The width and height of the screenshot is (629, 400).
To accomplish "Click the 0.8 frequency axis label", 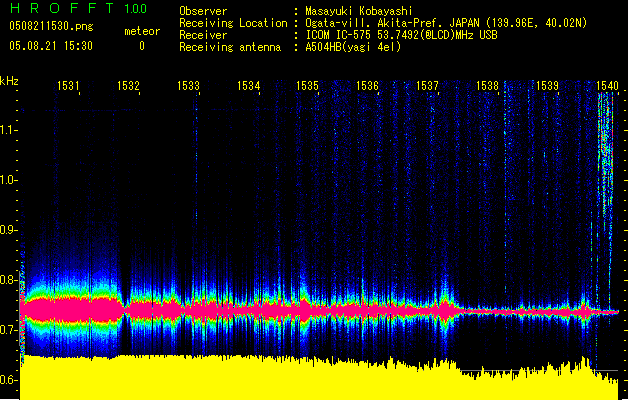I will (9, 280).
